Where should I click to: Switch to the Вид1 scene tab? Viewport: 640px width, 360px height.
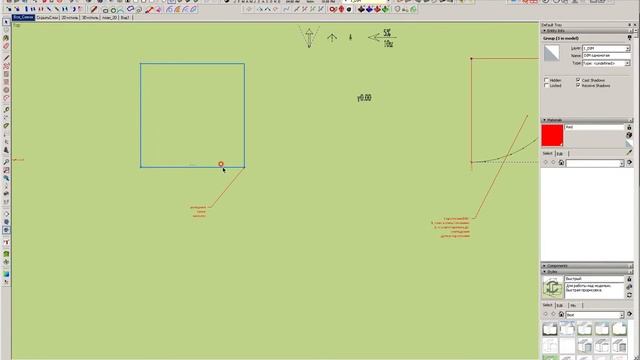click(125, 18)
